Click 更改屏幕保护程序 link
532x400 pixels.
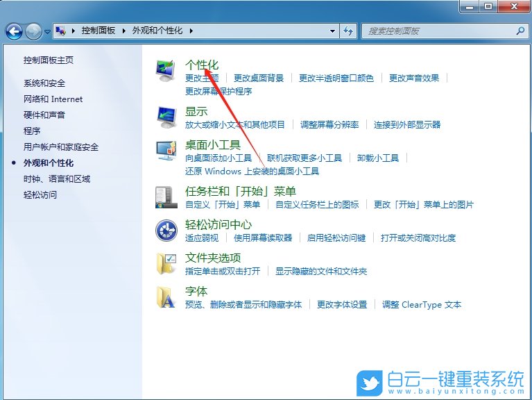(218, 92)
